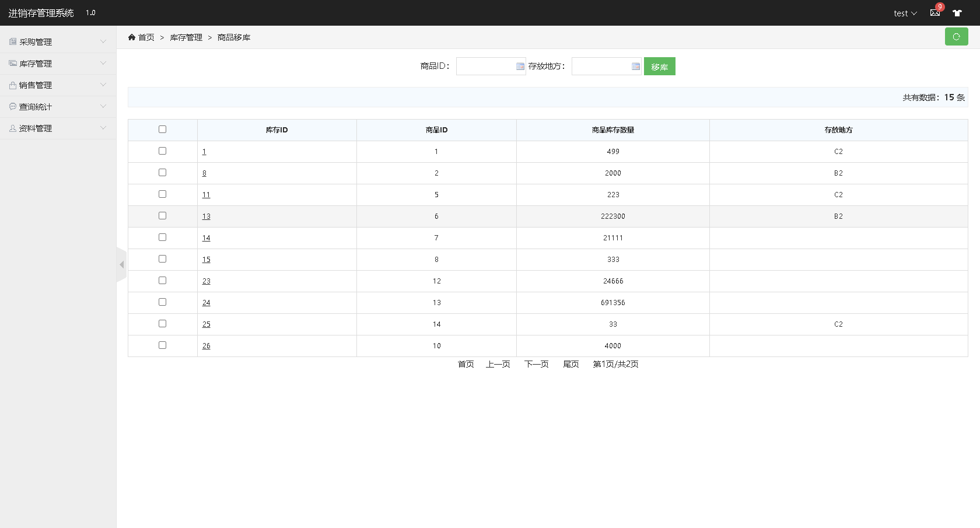
Task: Open the calendar picker beside 商品ID field
Action: [x=520, y=66]
